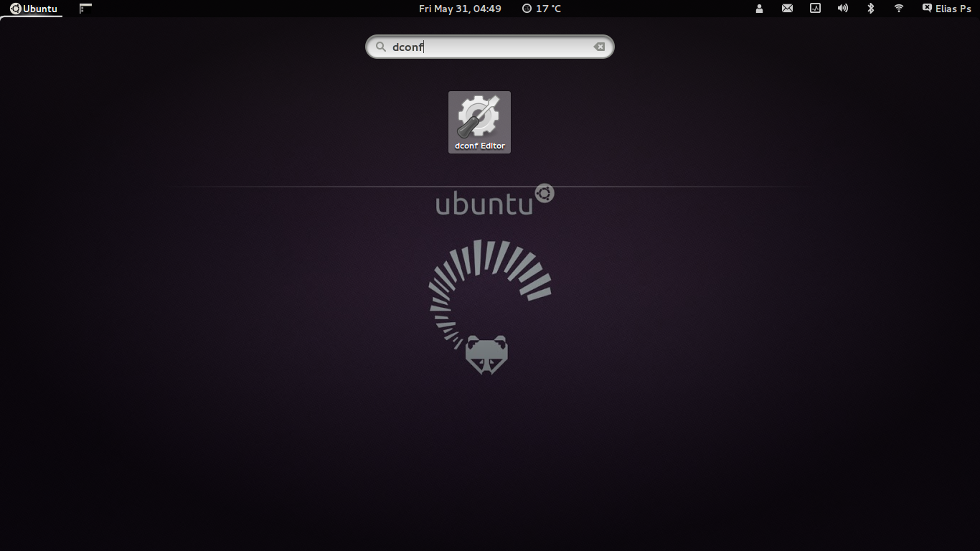Open the system monitor indicator in the top bar
This screenshot has width=980, height=551.
(815, 9)
